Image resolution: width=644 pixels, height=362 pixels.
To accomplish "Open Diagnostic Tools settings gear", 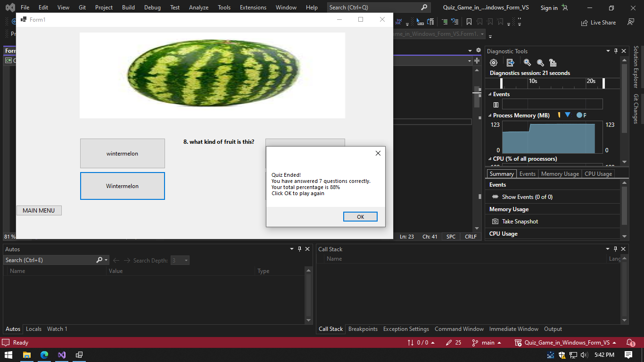I will click(493, 62).
